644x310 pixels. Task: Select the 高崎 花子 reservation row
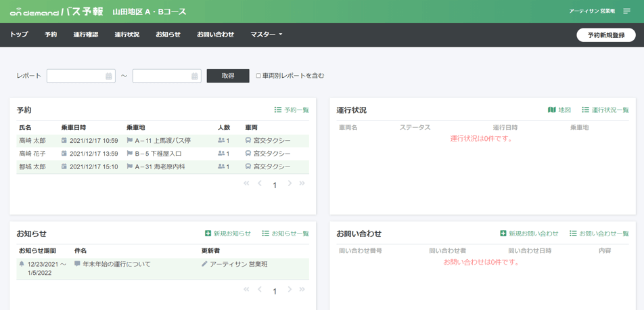point(162,154)
